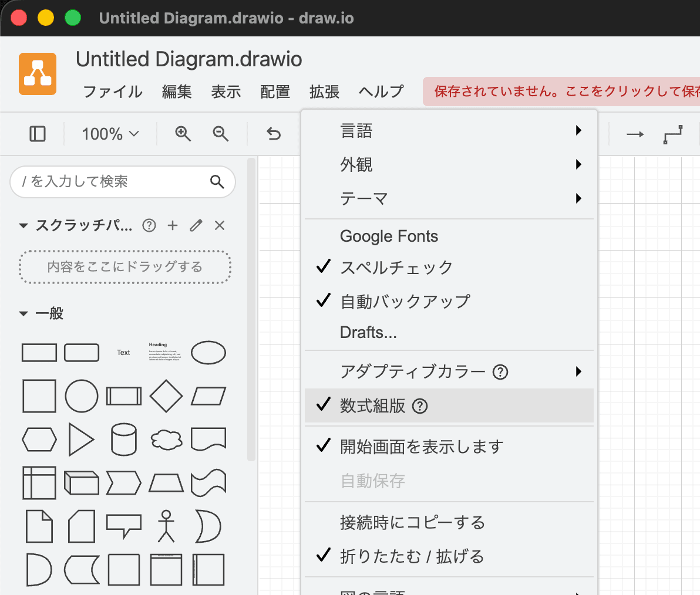Screen dimensions: 700x595
Task: Click the undo arrow icon
Action: [274, 134]
